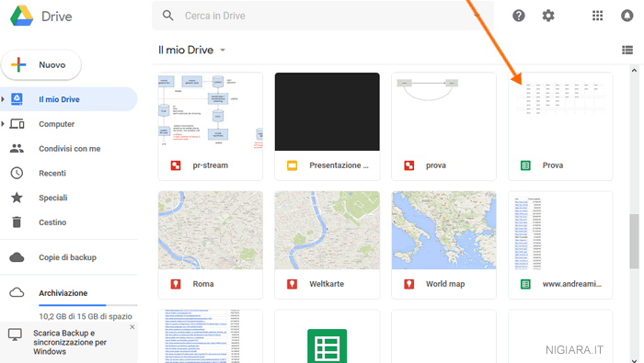
Task: Click the prova drawing file icon
Action: 409,165
